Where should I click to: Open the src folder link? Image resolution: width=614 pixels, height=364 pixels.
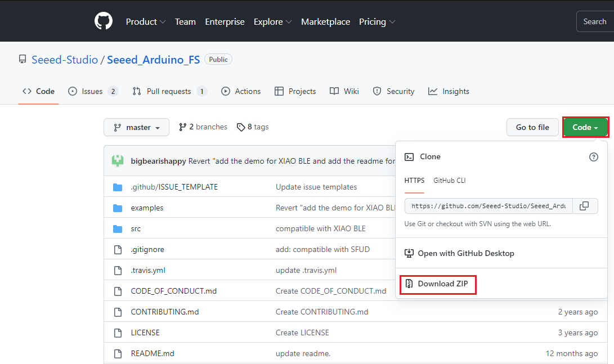[x=136, y=228]
